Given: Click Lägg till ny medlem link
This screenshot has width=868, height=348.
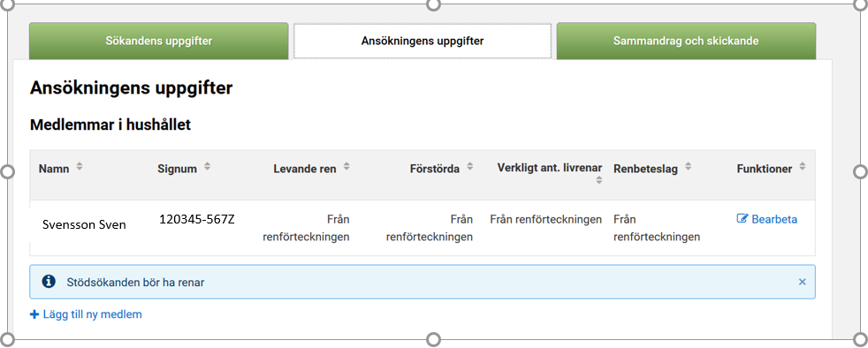Looking at the screenshot, I should pyautogui.click(x=86, y=314).
